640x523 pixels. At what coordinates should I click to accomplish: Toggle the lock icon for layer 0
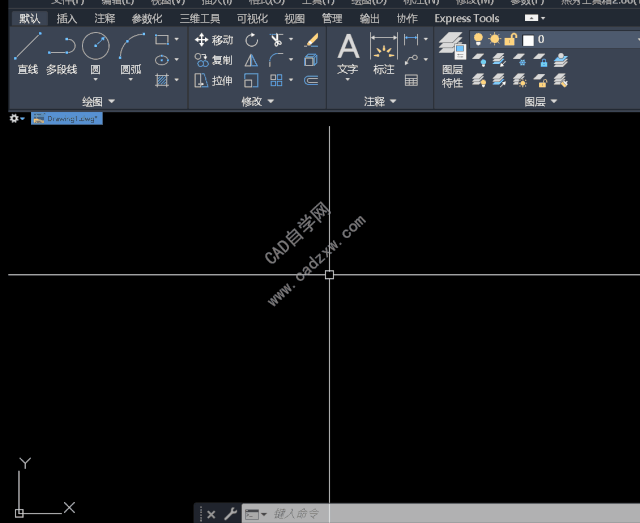click(x=510, y=39)
